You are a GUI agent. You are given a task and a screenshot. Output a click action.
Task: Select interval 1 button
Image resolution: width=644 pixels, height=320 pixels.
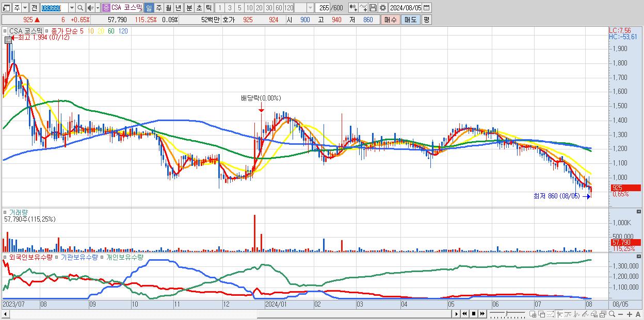(219, 8)
